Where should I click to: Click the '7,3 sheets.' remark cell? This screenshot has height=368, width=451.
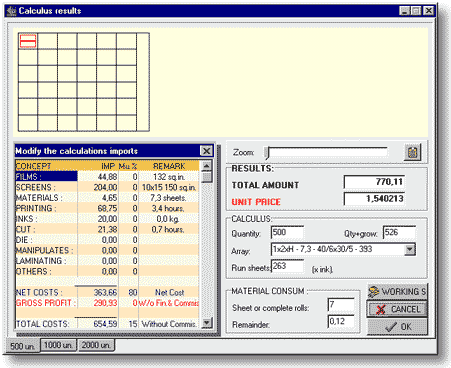[x=168, y=198]
